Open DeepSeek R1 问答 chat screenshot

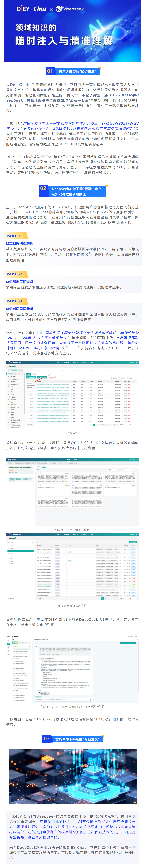pos(73,669)
